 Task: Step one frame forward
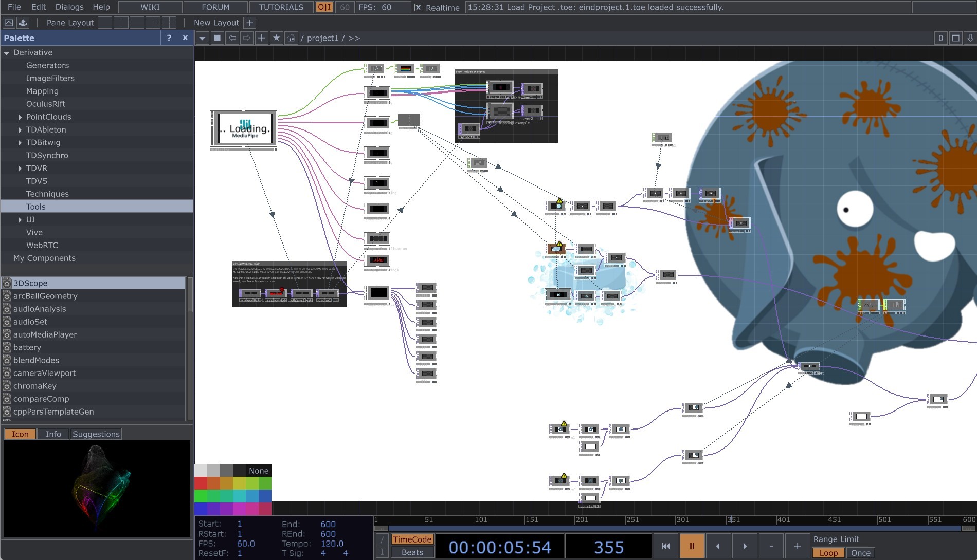tap(745, 546)
